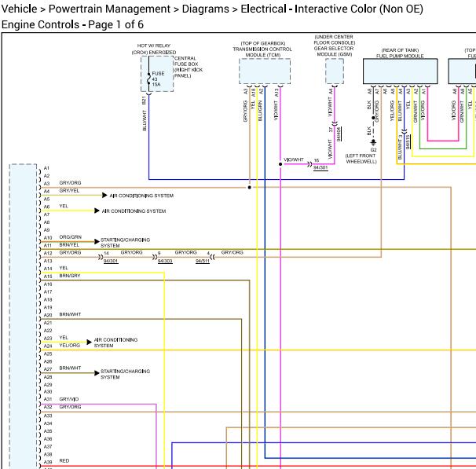
Task: Open Starting/Charging System reference near A10
Action: (x=125, y=243)
